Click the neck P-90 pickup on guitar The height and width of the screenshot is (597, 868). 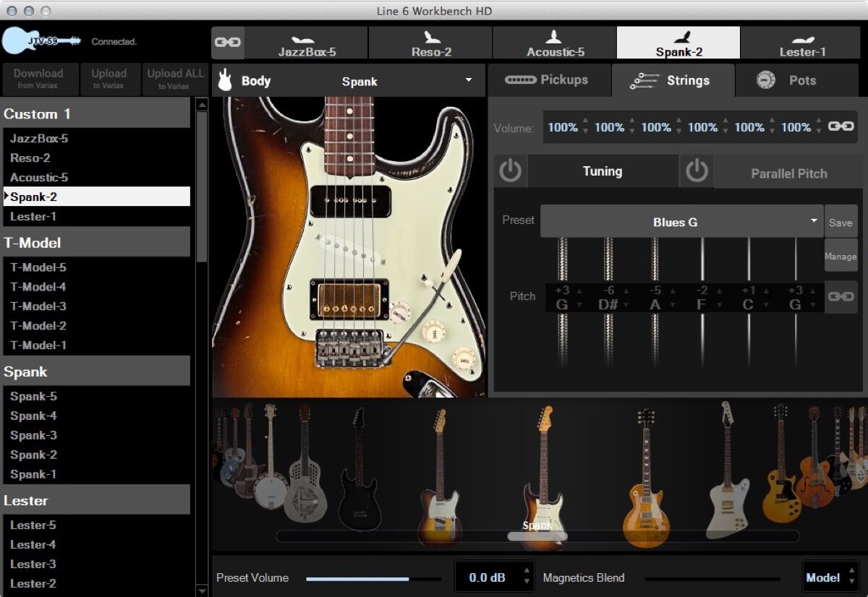350,200
